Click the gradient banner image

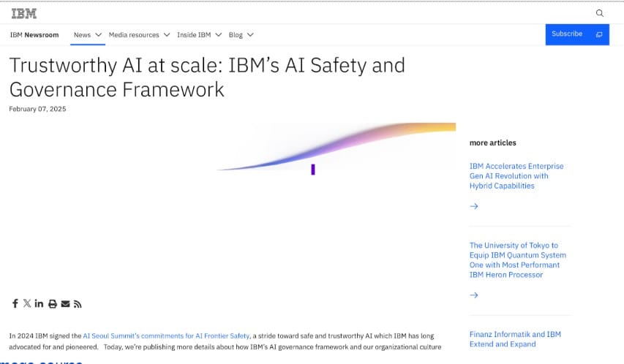tap(337, 150)
